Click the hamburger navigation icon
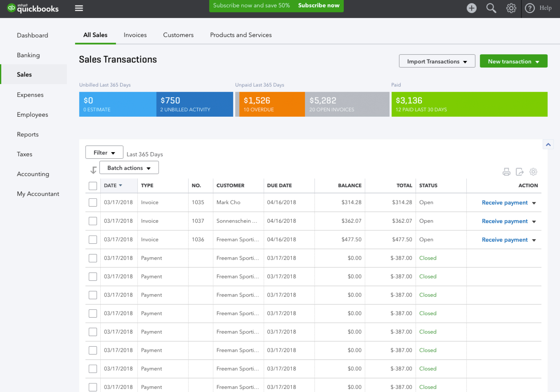 coord(79,8)
